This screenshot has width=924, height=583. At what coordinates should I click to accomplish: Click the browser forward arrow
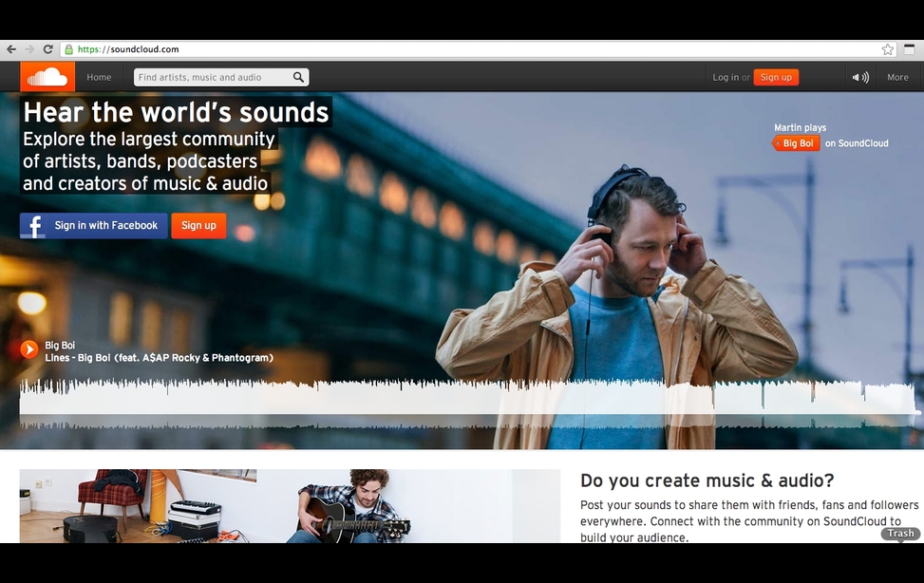29,49
